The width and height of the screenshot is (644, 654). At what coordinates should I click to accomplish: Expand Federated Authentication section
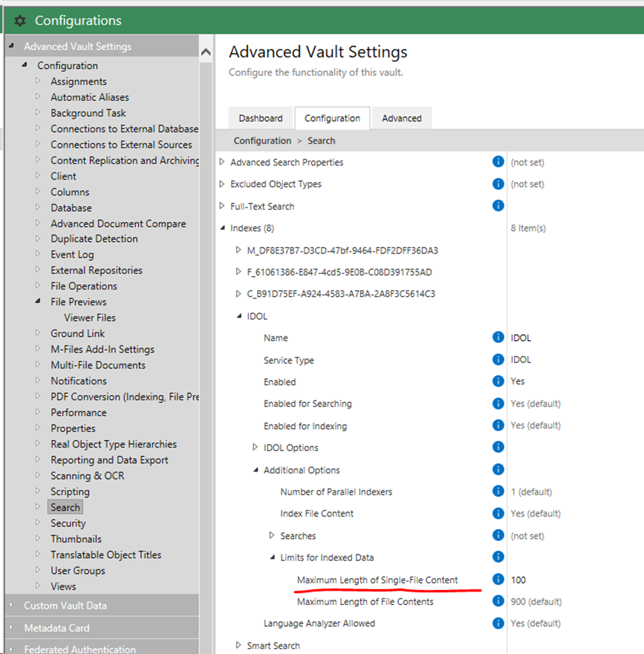(11, 649)
